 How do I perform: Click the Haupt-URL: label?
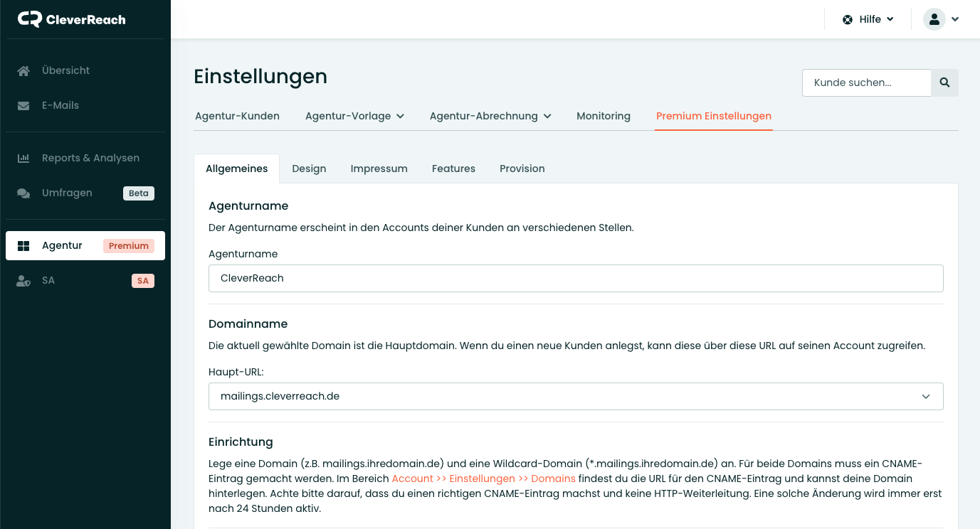(236, 372)
